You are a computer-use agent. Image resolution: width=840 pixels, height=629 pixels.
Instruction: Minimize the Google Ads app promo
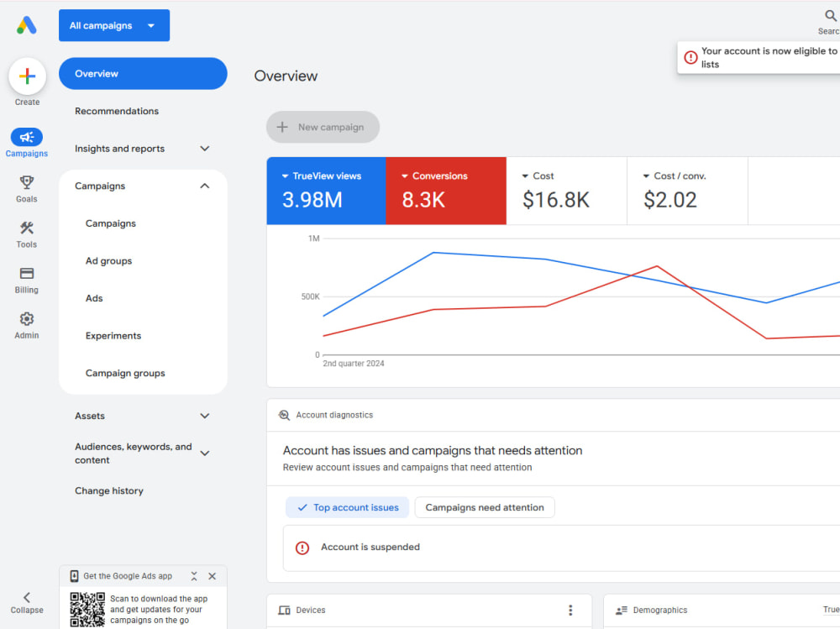(x=194, y=576)
